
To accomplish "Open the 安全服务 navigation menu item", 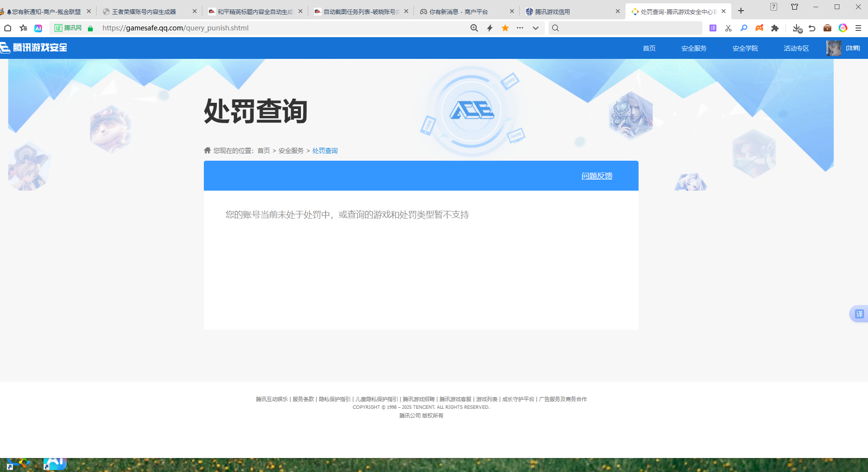I will coord(694,48).
